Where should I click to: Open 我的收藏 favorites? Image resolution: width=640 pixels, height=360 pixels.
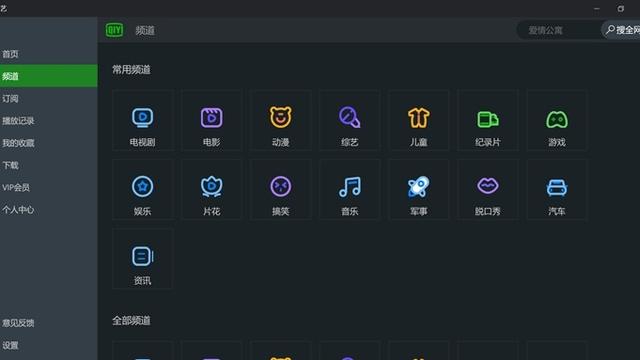click(x=49, y=143)
